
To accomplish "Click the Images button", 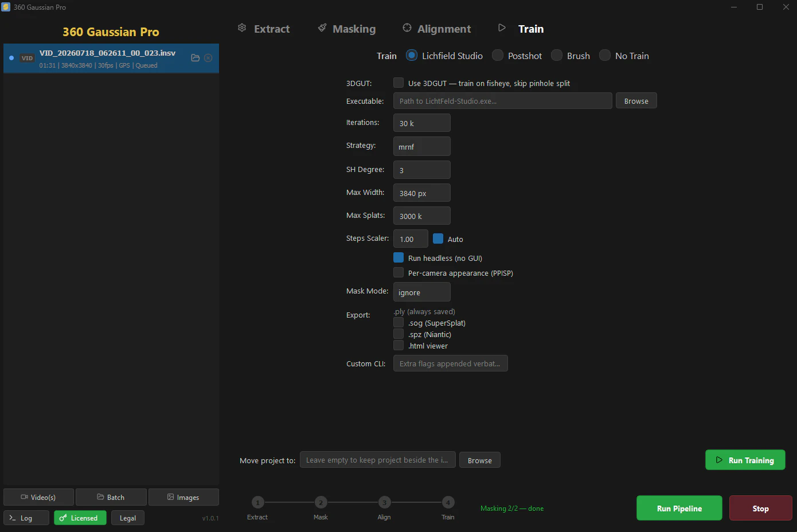I will pos(183,497).
